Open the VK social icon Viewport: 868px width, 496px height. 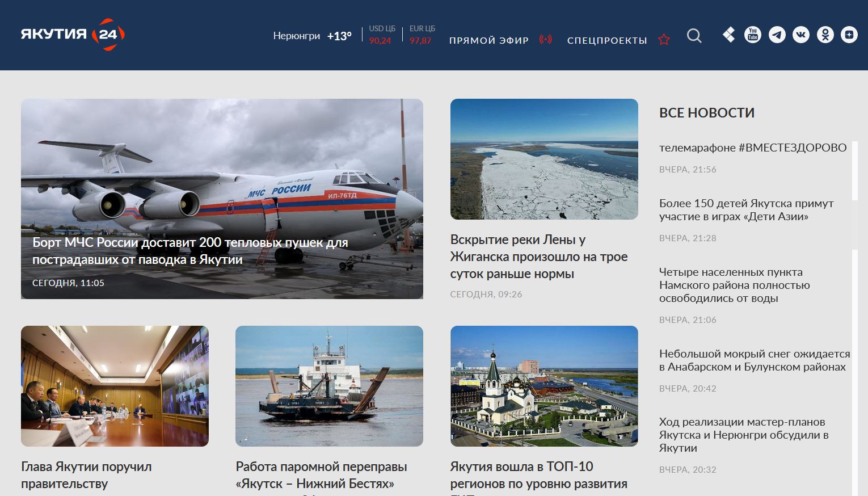801,35
